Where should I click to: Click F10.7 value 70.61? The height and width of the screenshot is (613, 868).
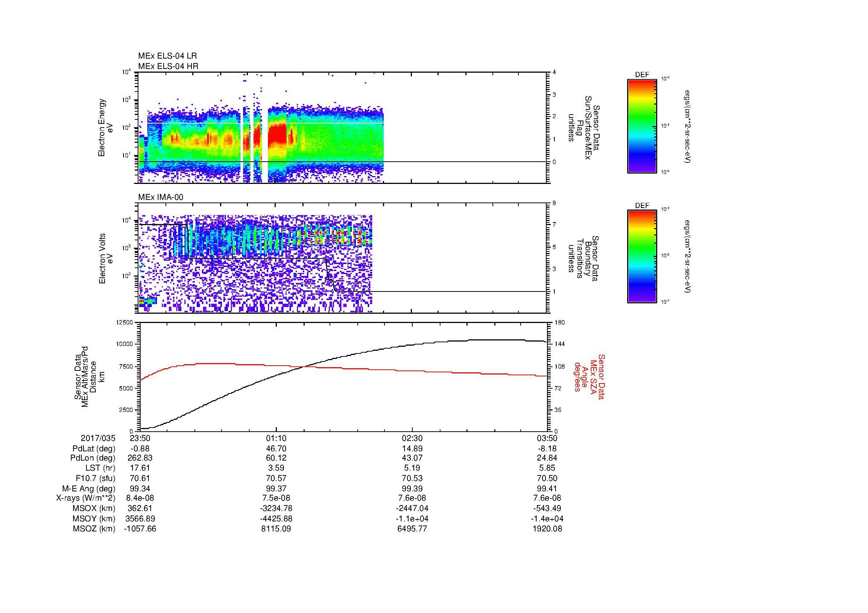(140, 478)
